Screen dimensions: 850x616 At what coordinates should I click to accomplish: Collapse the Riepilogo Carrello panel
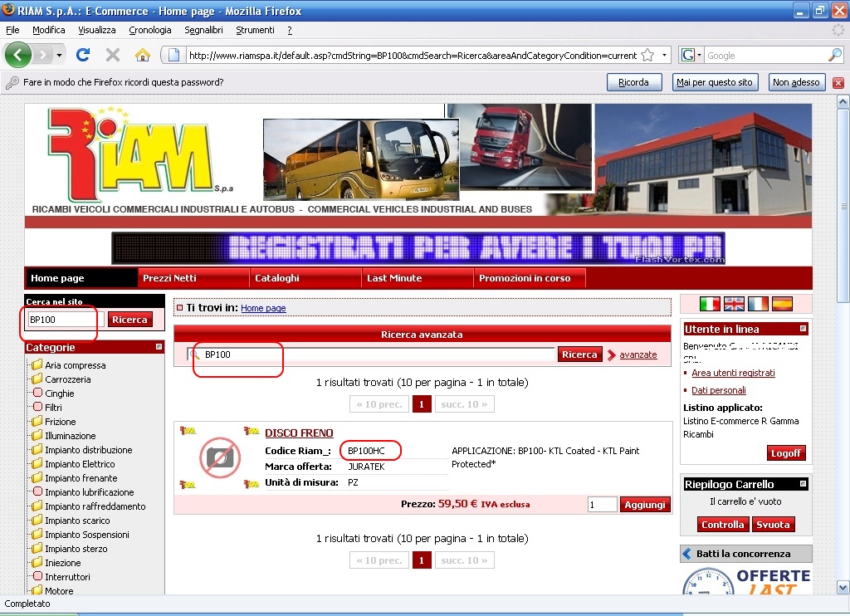(803, 484)
